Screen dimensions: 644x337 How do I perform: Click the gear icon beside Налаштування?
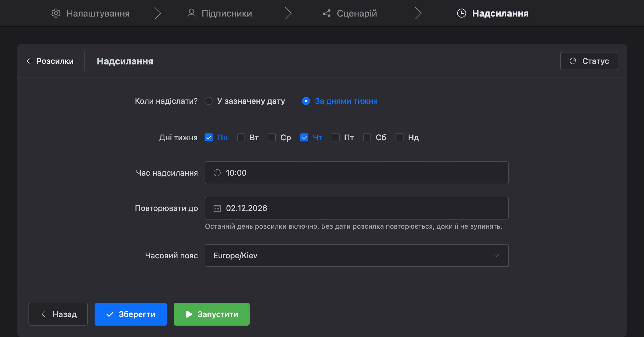(x=56, y=13)
